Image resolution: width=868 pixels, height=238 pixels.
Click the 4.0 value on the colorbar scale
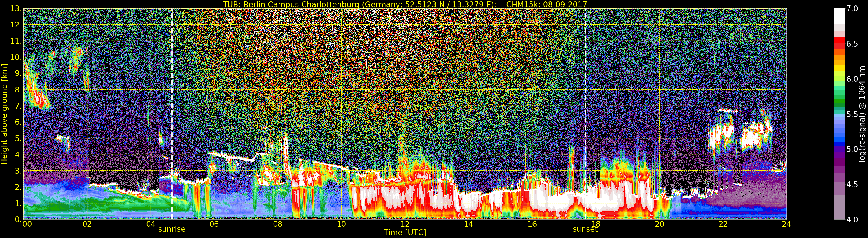pyautogui.click(x=852, y=220)
